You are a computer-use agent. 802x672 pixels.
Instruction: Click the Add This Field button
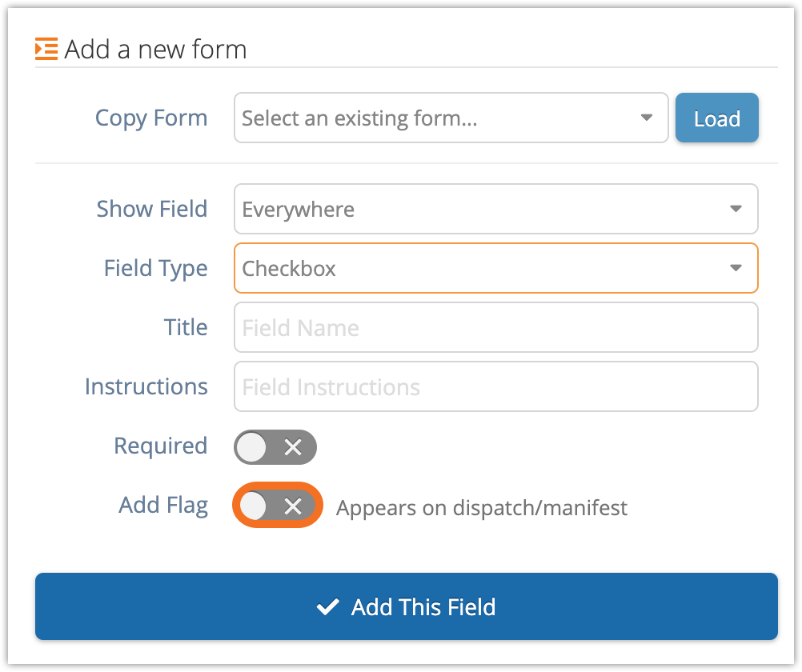406,606
